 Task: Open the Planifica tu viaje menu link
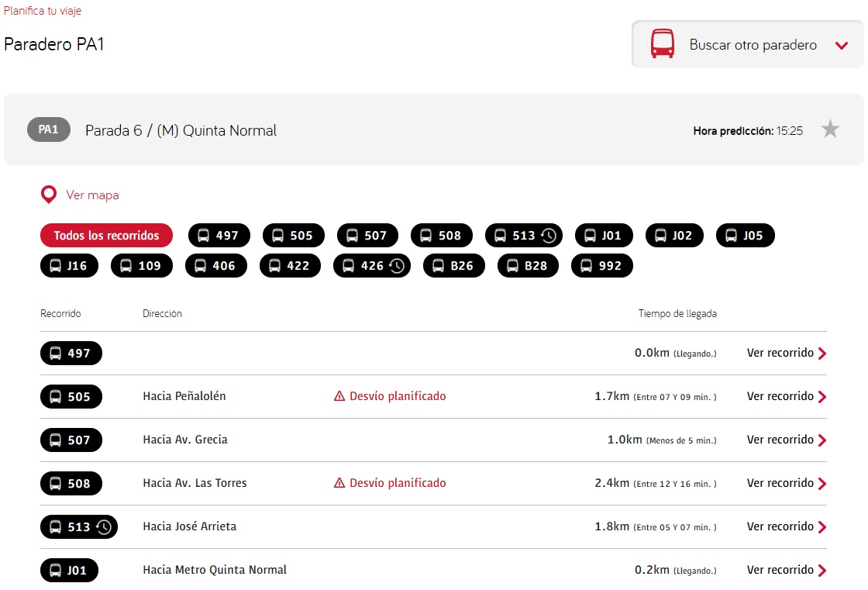tap(43, 11)
